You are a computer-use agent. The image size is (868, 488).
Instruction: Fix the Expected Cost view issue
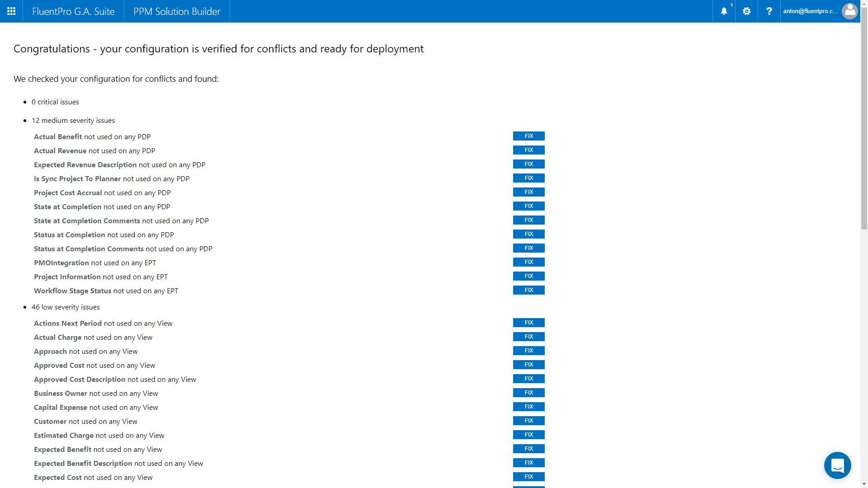click(528, 476)
